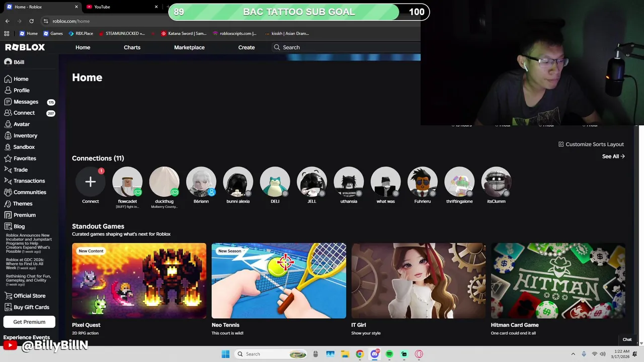Open the Katana Sword bookmark
Viewport: 644px width, 362px height.
pyautogui.click(x=184, y=34)
